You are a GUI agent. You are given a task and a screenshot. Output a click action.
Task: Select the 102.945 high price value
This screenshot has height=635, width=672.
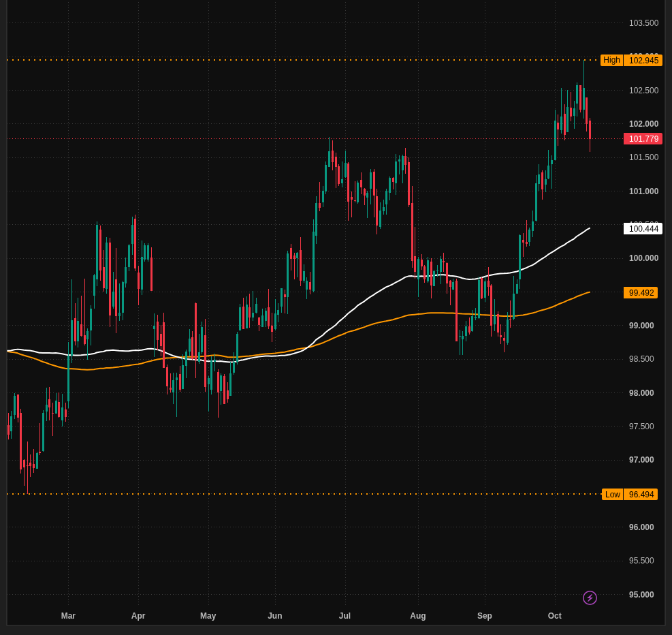tap(643, 60)
